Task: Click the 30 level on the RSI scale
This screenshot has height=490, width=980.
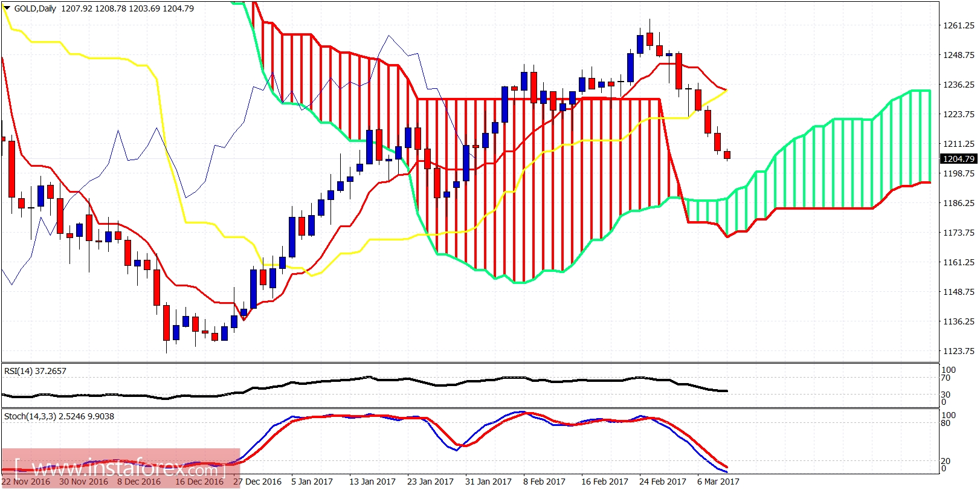Action: point(946,395)
